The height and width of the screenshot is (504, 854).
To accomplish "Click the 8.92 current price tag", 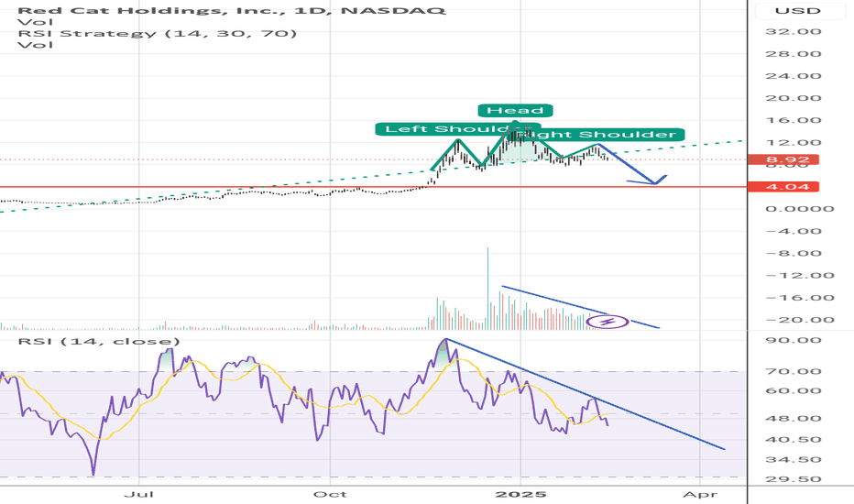I will coord(783,159).
